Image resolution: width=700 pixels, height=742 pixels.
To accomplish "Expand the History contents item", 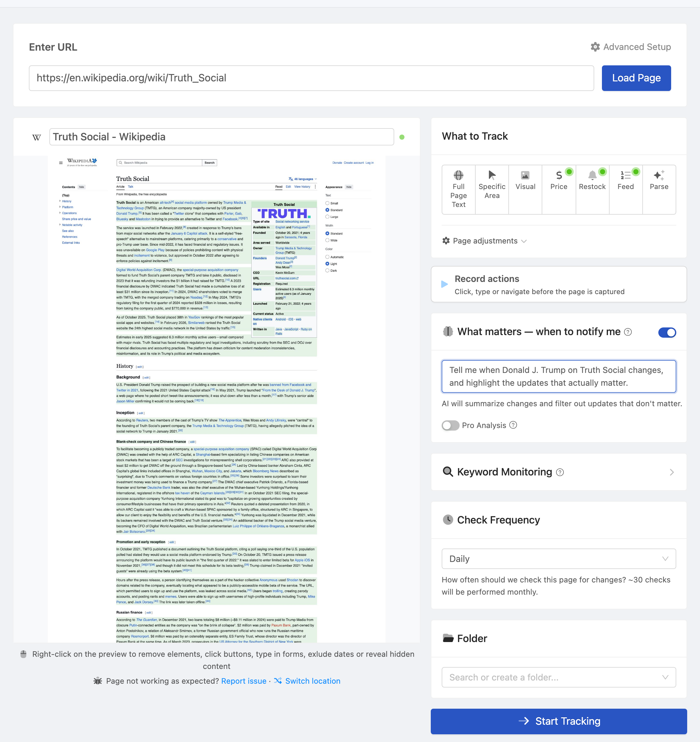I will coord(60,201).
